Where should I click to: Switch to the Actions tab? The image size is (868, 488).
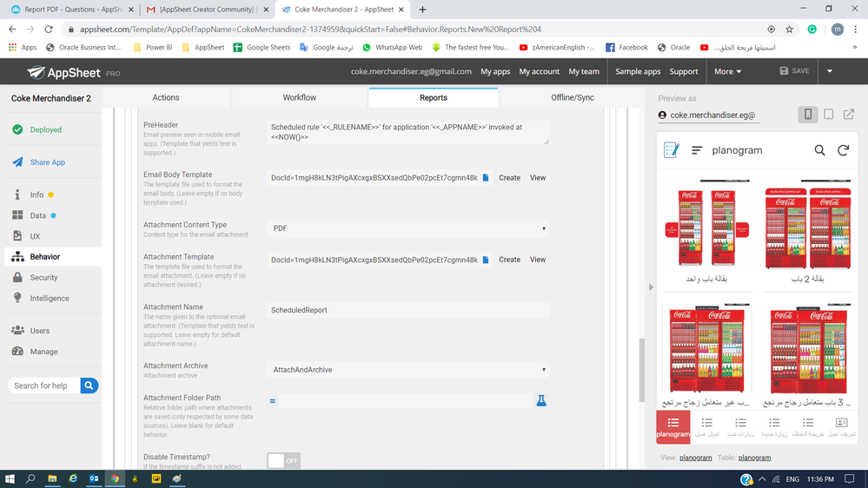[165, 97]
